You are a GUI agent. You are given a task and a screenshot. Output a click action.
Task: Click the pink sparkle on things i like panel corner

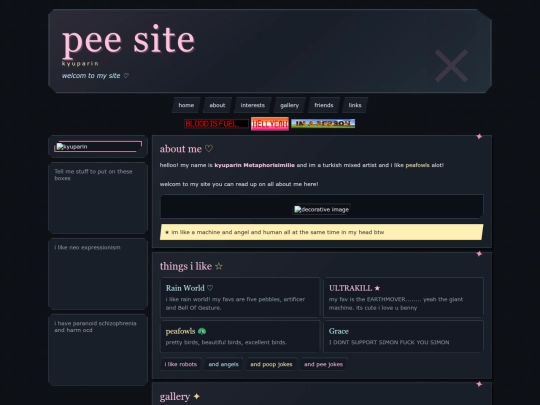(x=479, y=254)
